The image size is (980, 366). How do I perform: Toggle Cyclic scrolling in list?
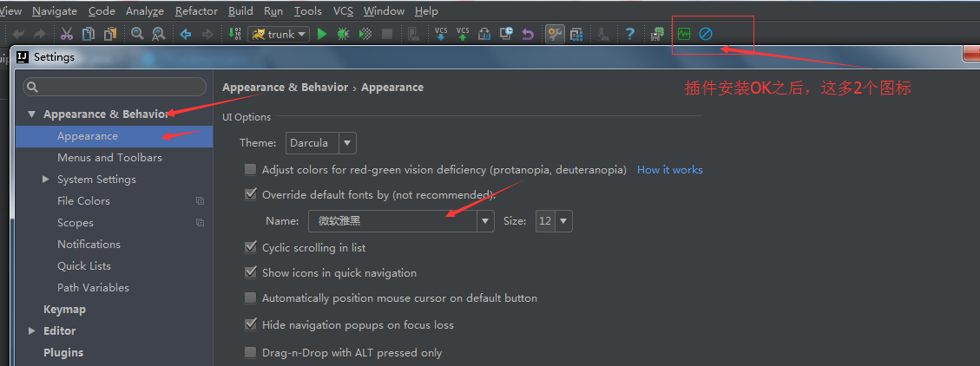point(251,247)
